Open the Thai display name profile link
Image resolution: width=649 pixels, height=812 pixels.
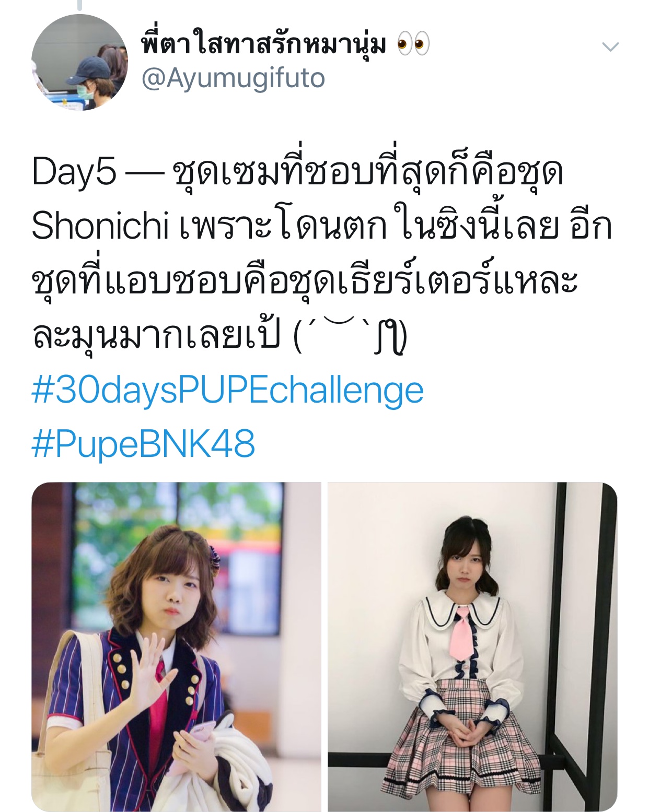(264, 44)
